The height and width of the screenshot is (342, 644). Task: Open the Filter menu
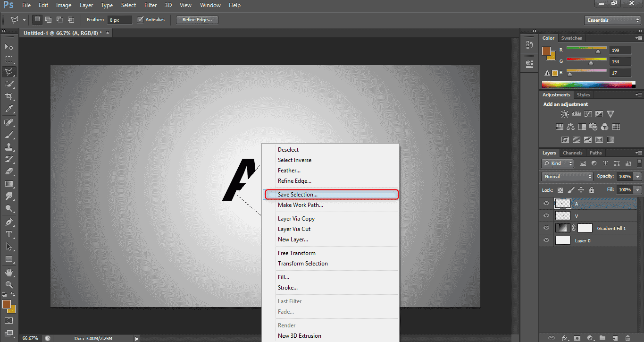tap(151, 5)
